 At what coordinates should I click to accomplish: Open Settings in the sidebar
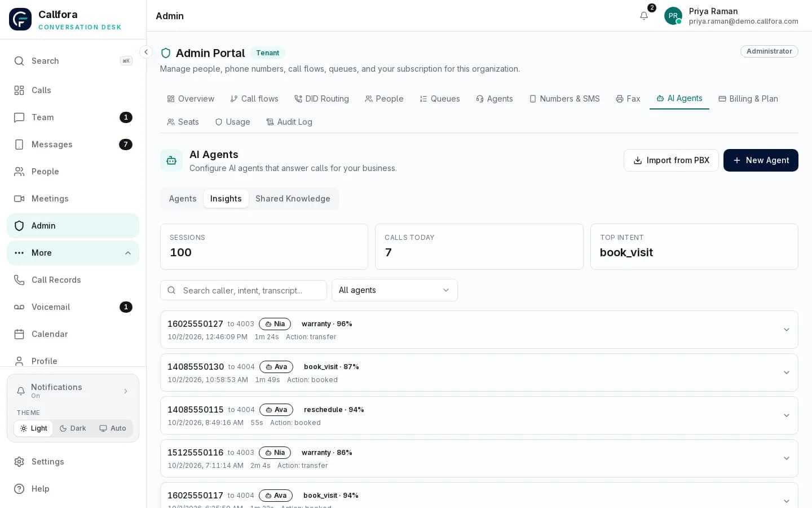(73, 462)
